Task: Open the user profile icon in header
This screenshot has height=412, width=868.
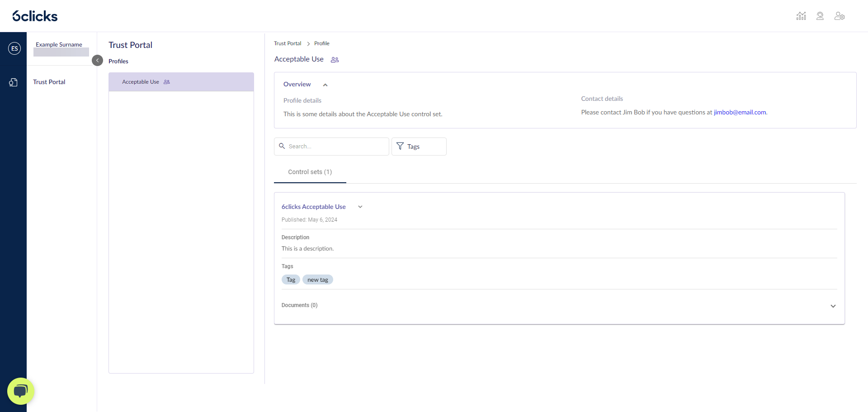Action: 820,16
